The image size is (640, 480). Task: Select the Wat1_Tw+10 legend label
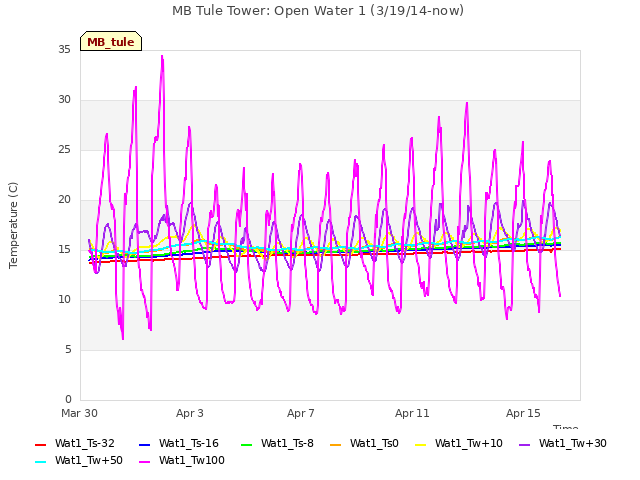point(469,444)
